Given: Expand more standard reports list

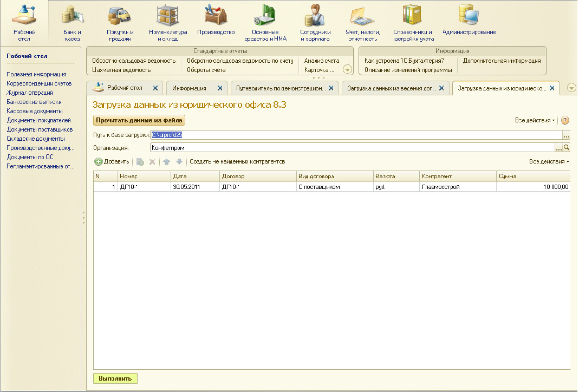Looking at the screenshot, I should point(347,70).
